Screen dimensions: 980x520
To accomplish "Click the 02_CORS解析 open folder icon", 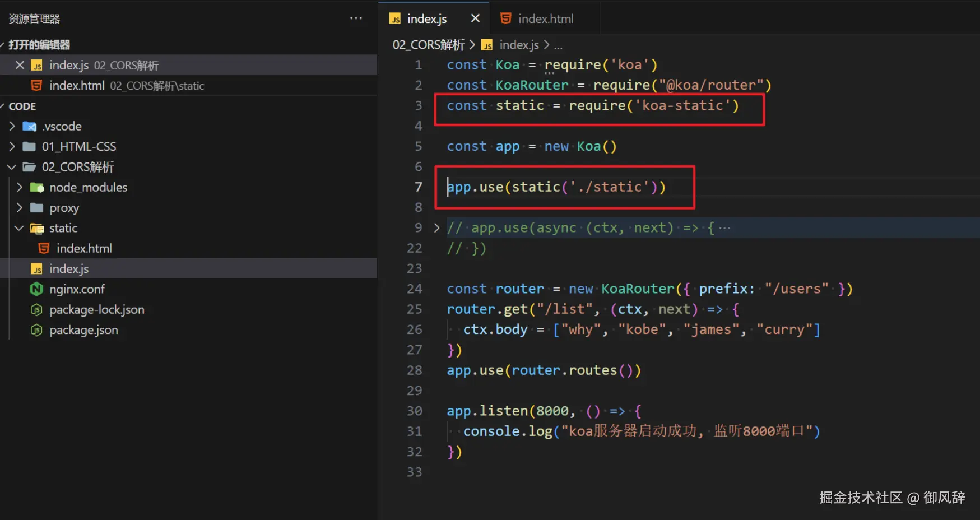I will point(29,167).
